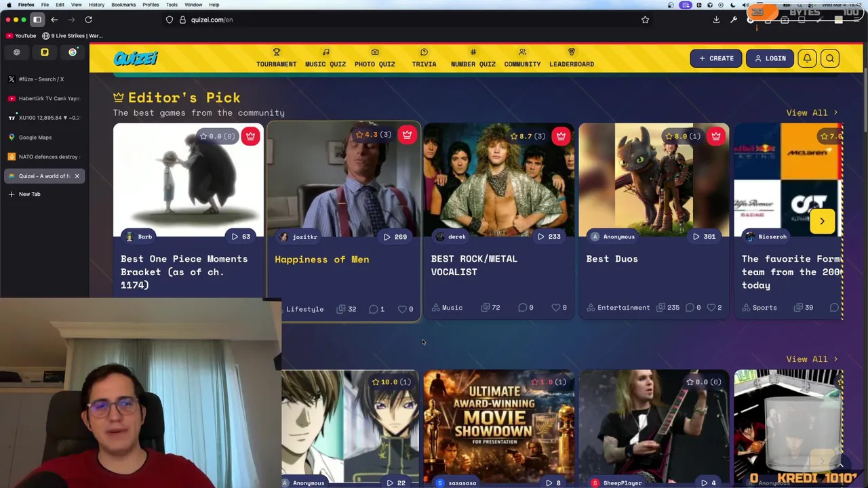Open the Leaderboard page

pyautogui.click(x=572, y=58)
